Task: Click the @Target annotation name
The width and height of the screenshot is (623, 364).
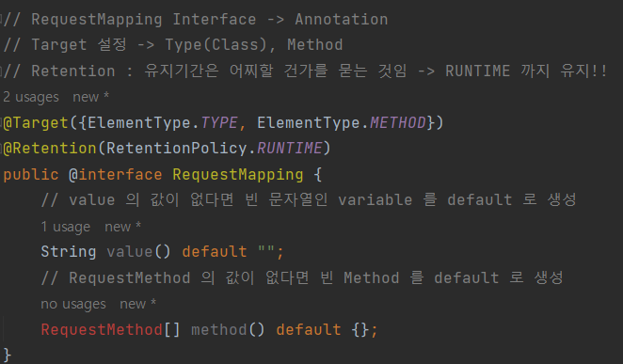Action: pyautogui.click(x=36, y=123)
